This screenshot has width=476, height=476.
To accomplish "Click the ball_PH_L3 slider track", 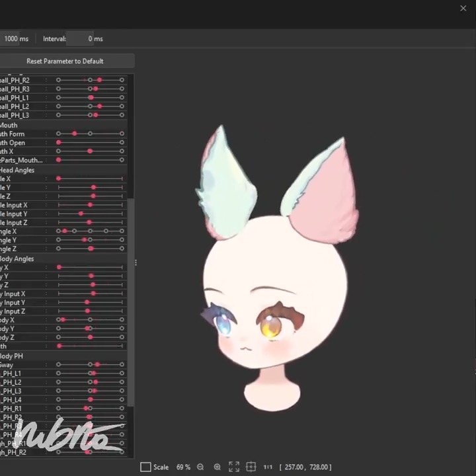I will coord(90,115).
